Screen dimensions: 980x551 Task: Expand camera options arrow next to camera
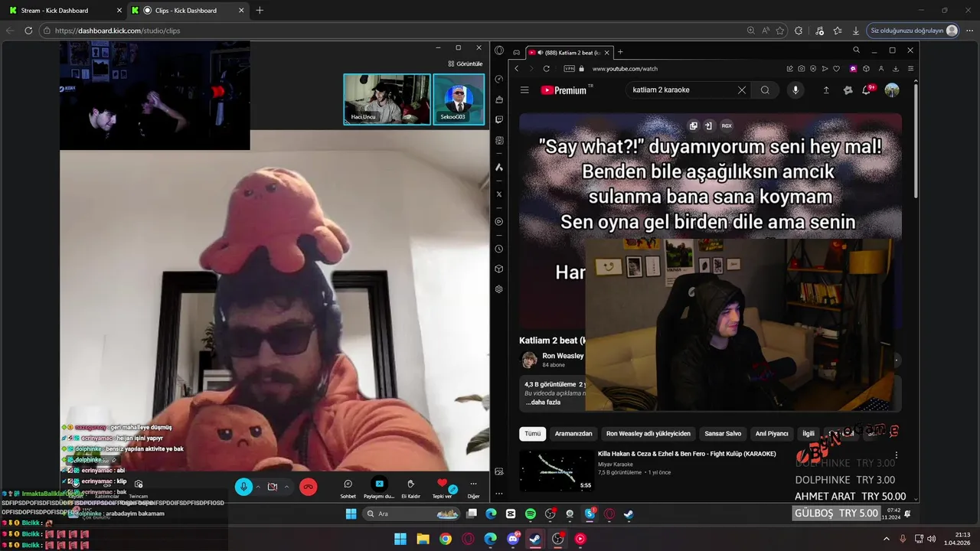[287, 487]
